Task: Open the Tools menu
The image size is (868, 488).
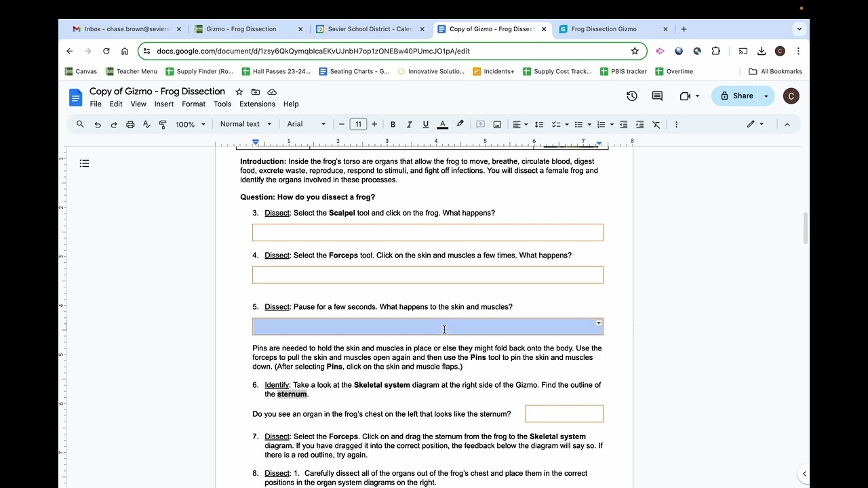Action: pyautogui.click(x=222, y=104)
